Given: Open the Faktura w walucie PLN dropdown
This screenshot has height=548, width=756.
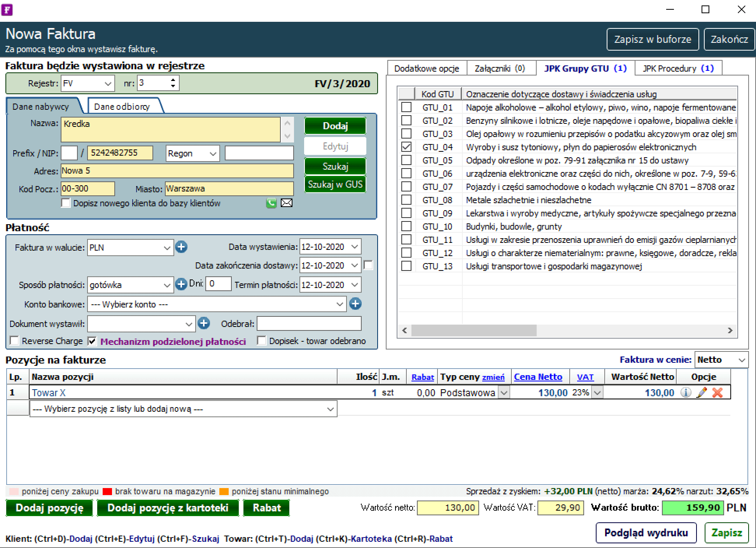Looking at the screenshot, I should [x=167, y=248].
